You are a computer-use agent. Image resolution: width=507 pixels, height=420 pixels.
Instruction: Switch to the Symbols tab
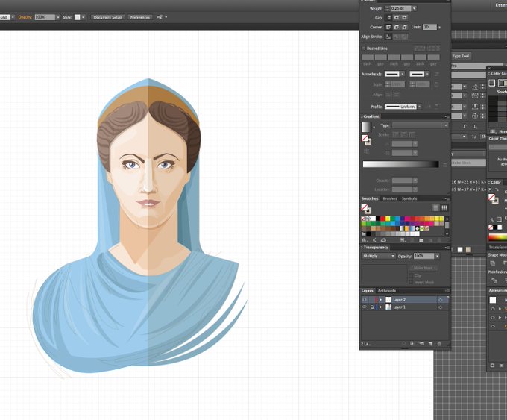tap(409, 198)
